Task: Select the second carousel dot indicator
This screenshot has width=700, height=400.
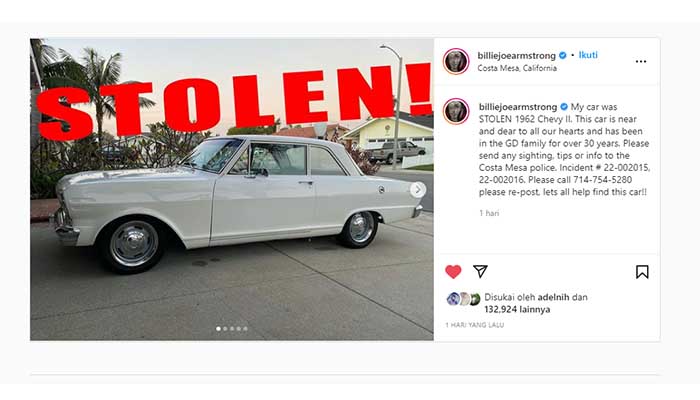Action: click(x=225, y=329)
